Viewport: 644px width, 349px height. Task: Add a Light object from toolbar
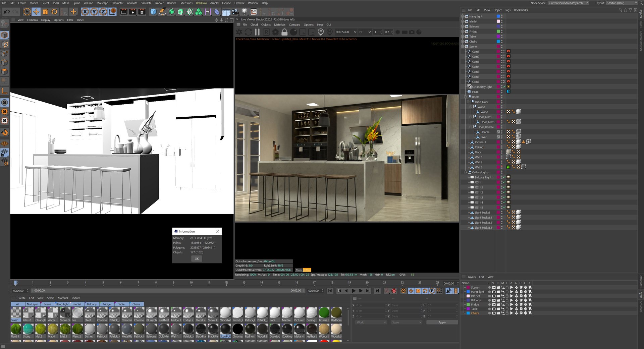pos(245,12)
